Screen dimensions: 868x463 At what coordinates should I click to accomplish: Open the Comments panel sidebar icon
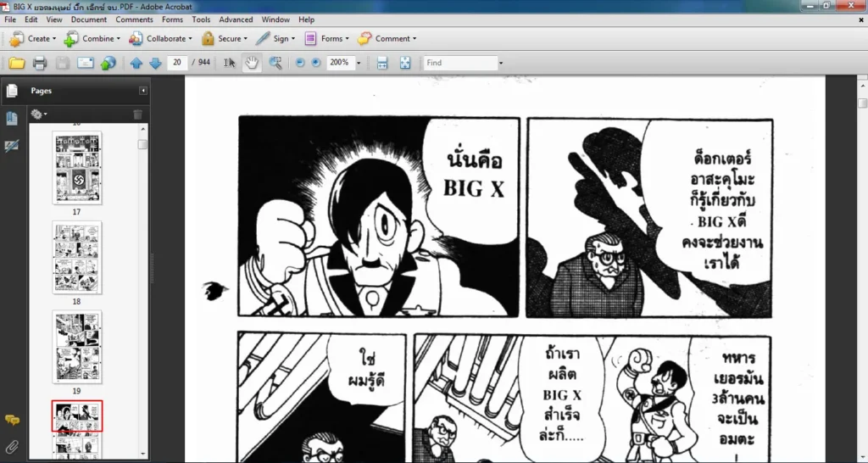click(x=12, y=421)
